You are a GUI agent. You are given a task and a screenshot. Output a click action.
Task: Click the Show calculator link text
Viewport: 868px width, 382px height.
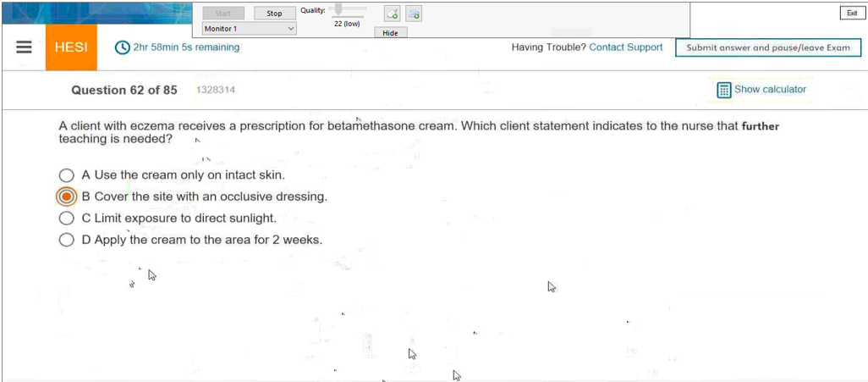(770, 90)
